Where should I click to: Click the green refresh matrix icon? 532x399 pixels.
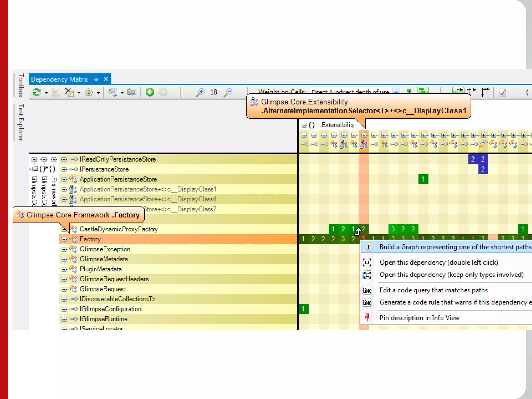point(36,92)
